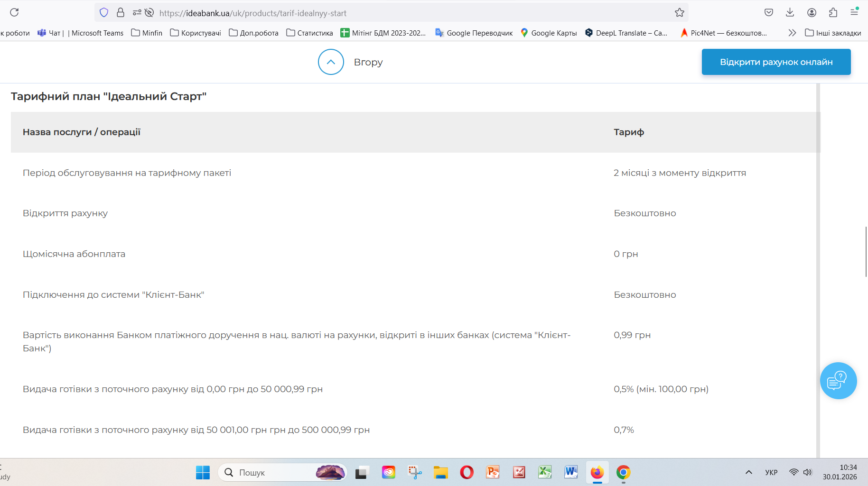This screenshot has height=486, width=868.
Task: Open the volume speaker tray icon
Action: click(807, 472)
